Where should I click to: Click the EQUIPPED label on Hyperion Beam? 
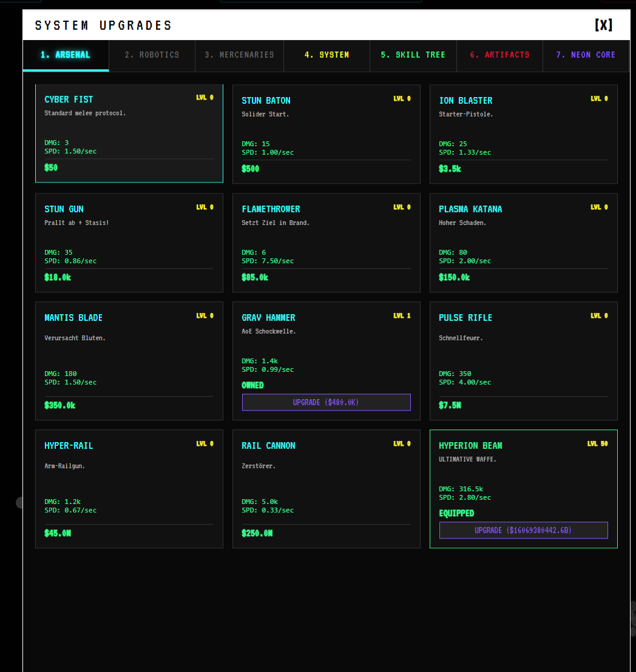[456, 514]
